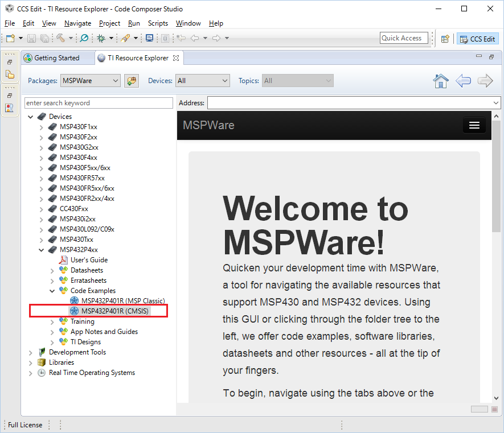Go to Resource Explorer home page
Image resolution: width=504 pixels, height=433 pixels.
coord(441,81)
